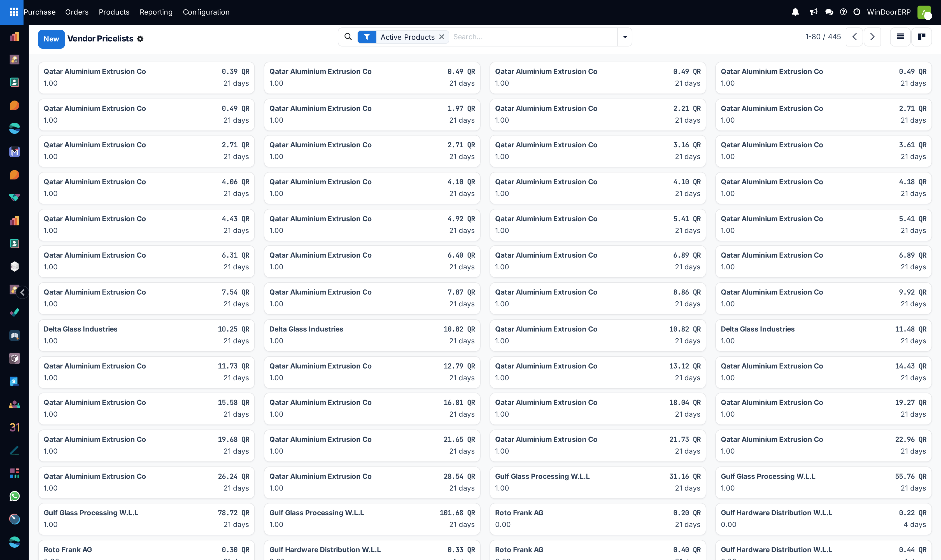Viewport: 941px width, 560px height.
Task: Open the 2.21 QR pricelist card
Action: click(598, 115)
